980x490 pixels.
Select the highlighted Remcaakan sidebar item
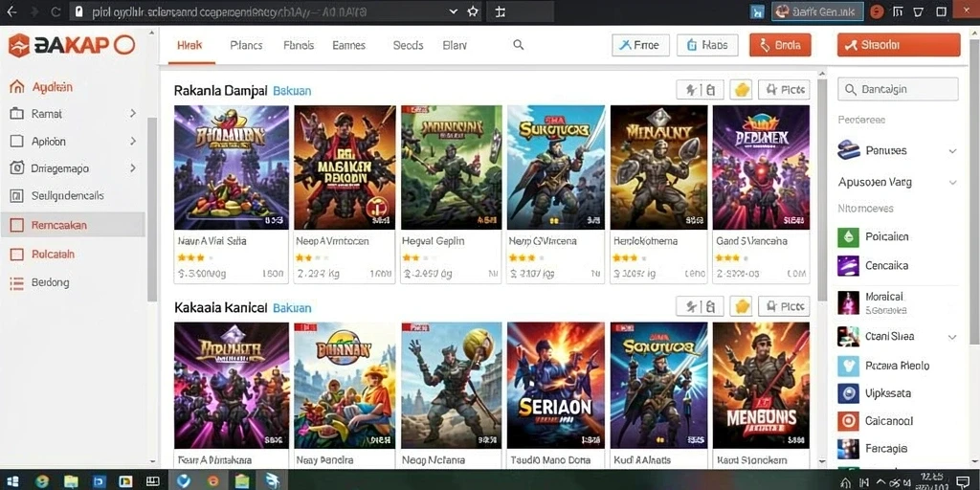click(73, 225)
